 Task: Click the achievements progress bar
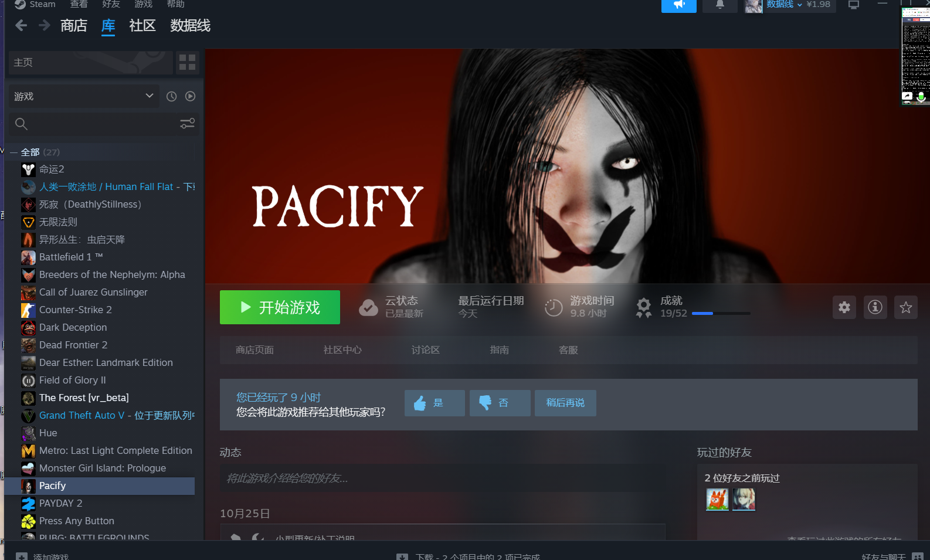[721, 314]
